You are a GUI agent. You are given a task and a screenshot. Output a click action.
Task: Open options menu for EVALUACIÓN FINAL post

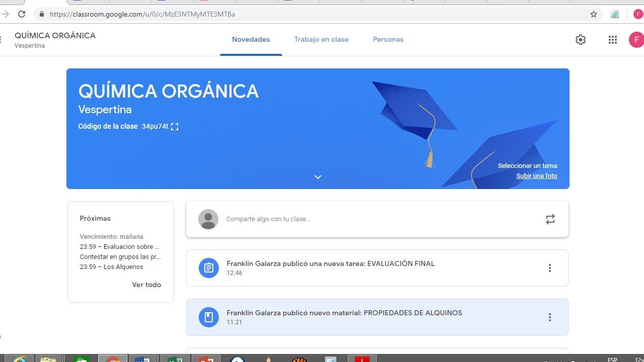coord(550,268)
